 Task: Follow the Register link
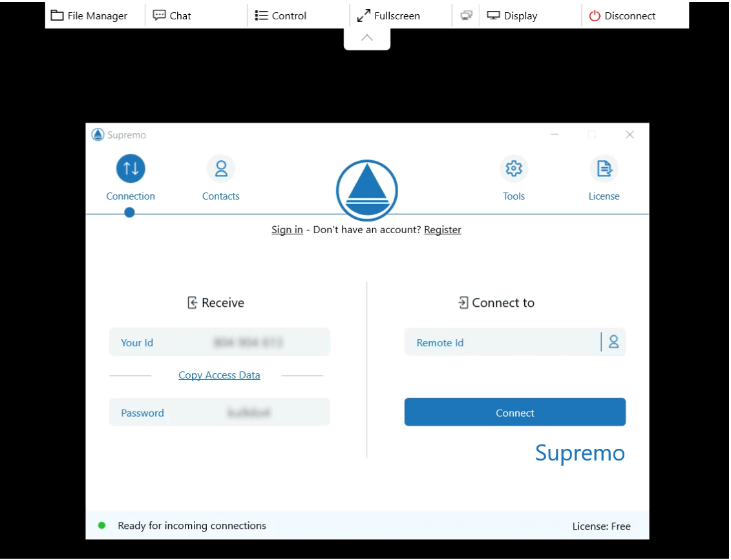click(443, 230)
